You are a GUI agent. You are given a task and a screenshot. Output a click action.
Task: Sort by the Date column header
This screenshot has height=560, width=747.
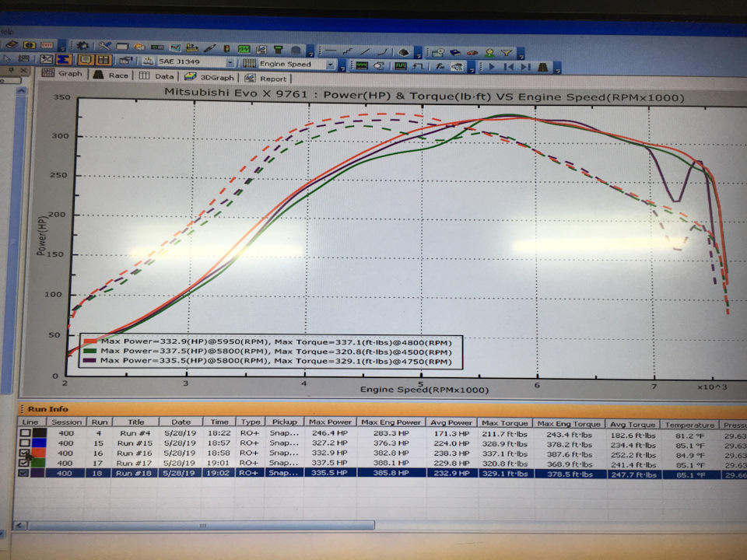(181, 422)
